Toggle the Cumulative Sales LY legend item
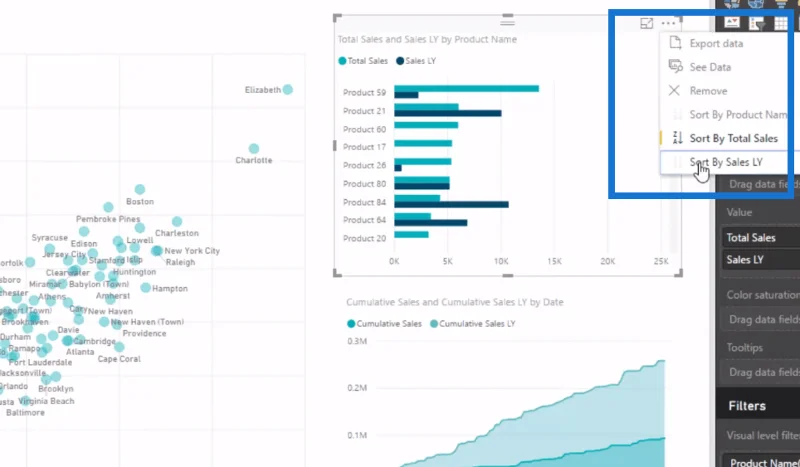 pyautogui.click(x=473, y=324)
